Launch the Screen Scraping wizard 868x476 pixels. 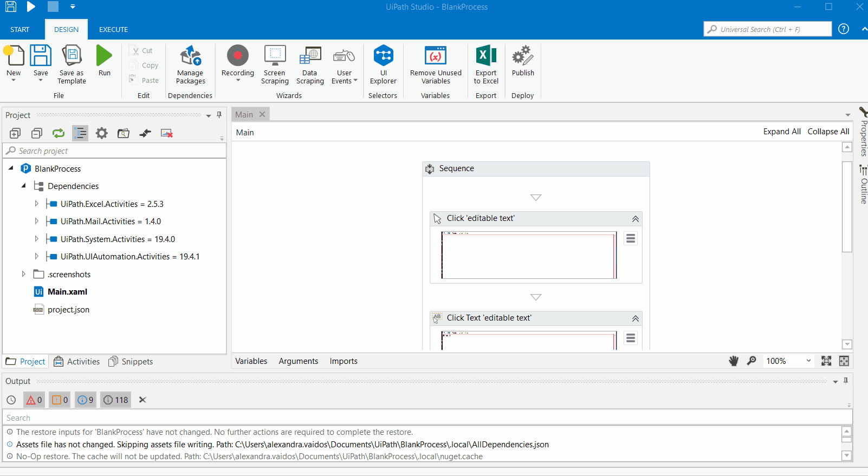(x=275, y=64)
